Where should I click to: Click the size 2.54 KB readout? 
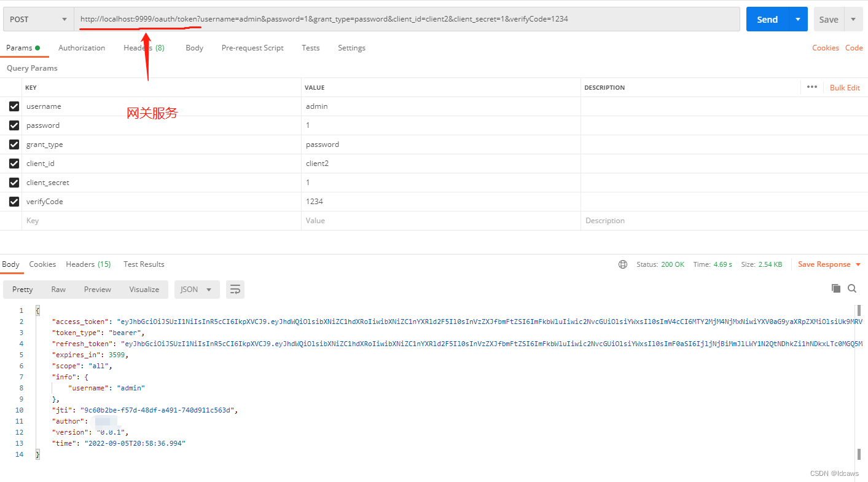pos(770,264)
